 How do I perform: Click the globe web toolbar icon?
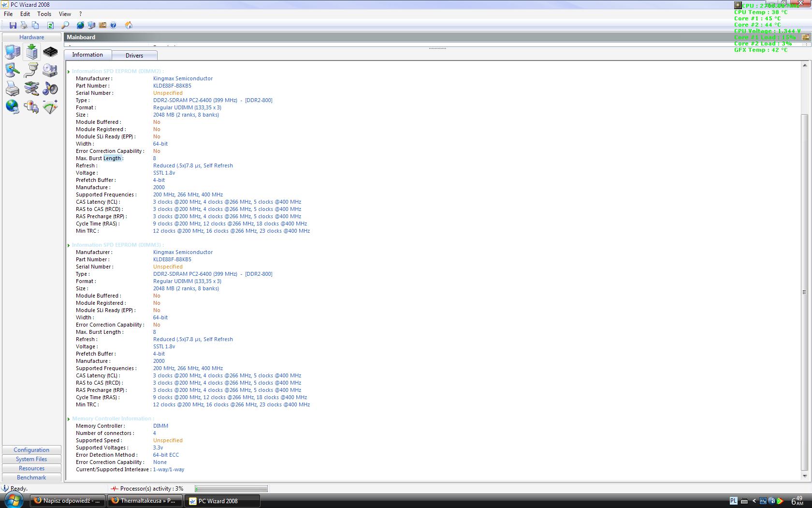[80, 25]
